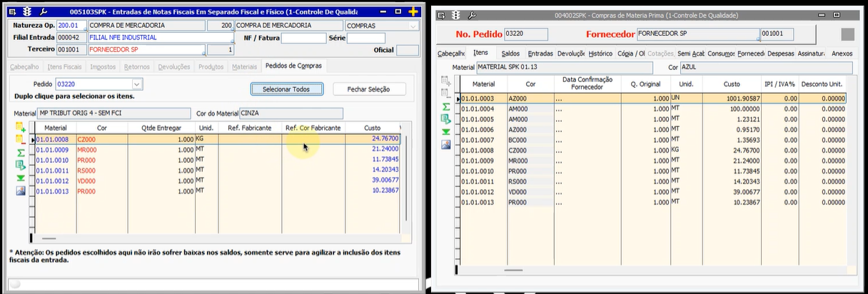Open the Itens Fiscais tab

[65, 66]
